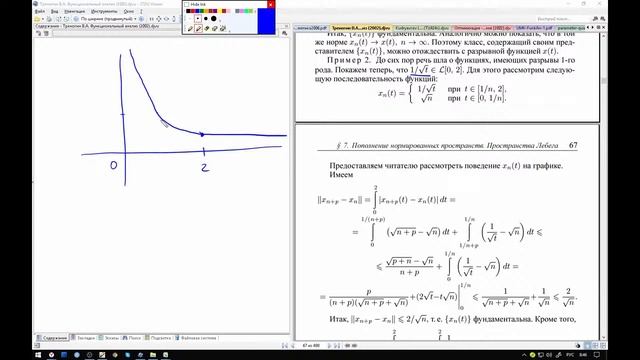Click the fit-width arrows icon in toolbar
The height and width of the screenshot is (360, 640).
(x=166, y=19)
